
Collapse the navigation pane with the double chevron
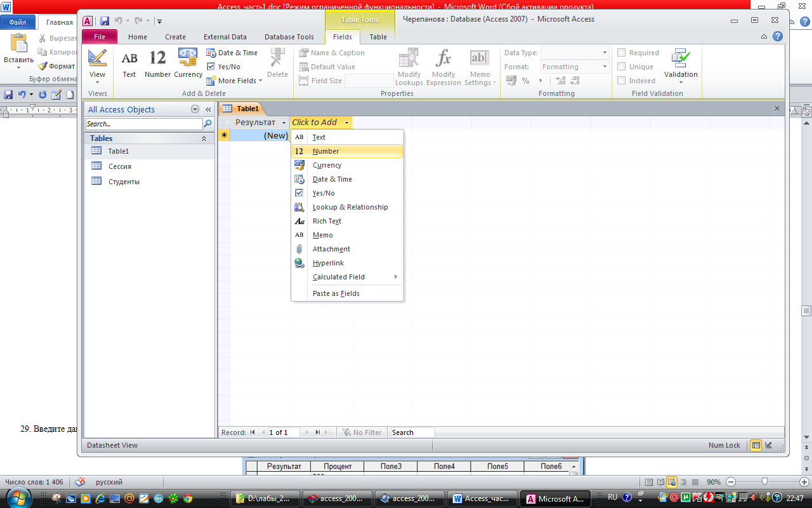tap(208, 109)
